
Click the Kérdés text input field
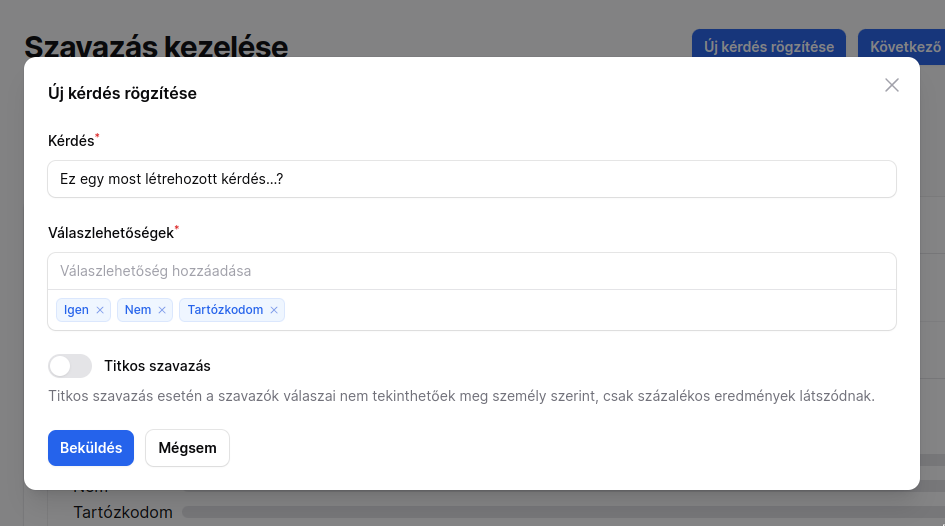(472, 179)
